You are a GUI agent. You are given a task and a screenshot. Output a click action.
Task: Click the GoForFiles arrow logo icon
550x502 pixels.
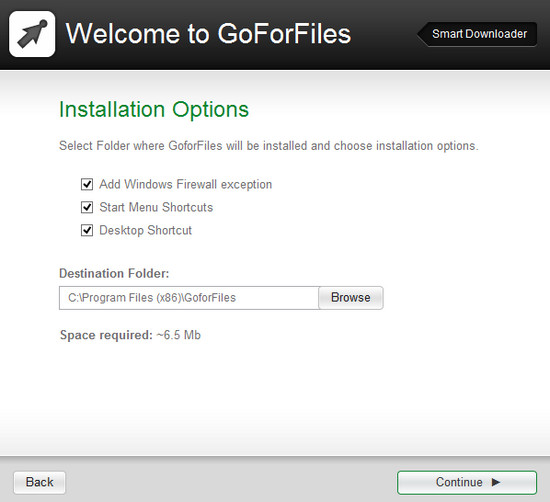(x=32, y=34)
